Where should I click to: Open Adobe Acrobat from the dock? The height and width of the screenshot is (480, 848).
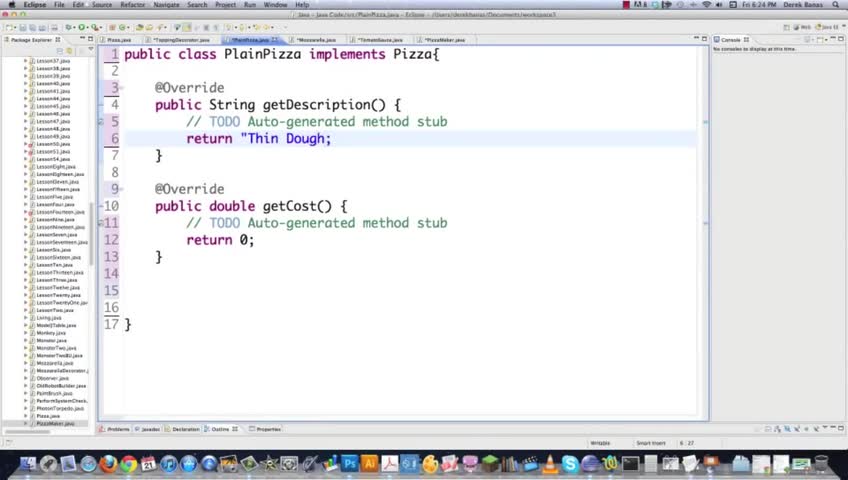click(389, 463)
